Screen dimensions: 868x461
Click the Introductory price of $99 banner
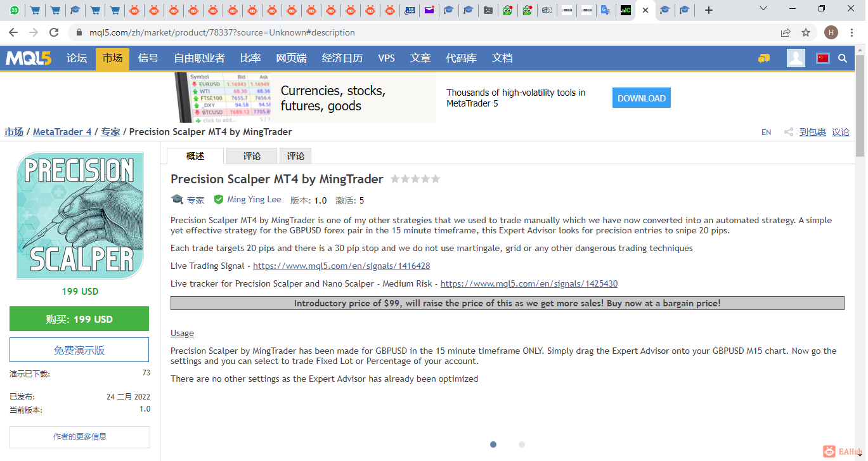[507, 303]
